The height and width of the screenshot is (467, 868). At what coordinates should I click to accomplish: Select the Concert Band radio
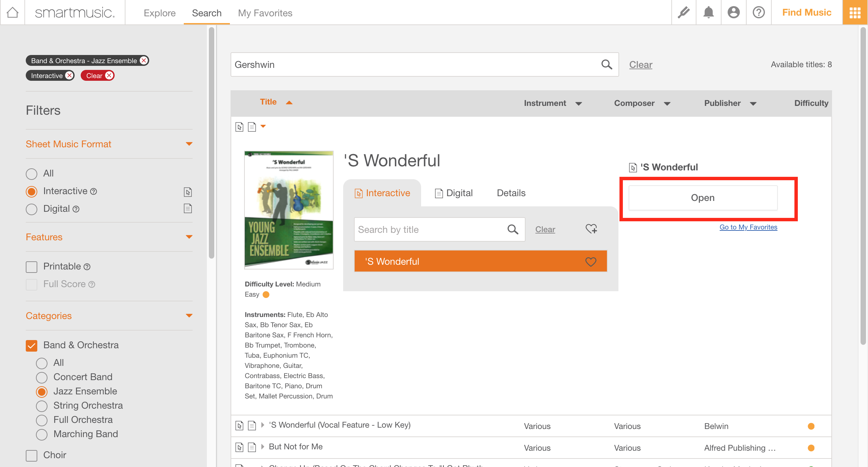(42, 377)
